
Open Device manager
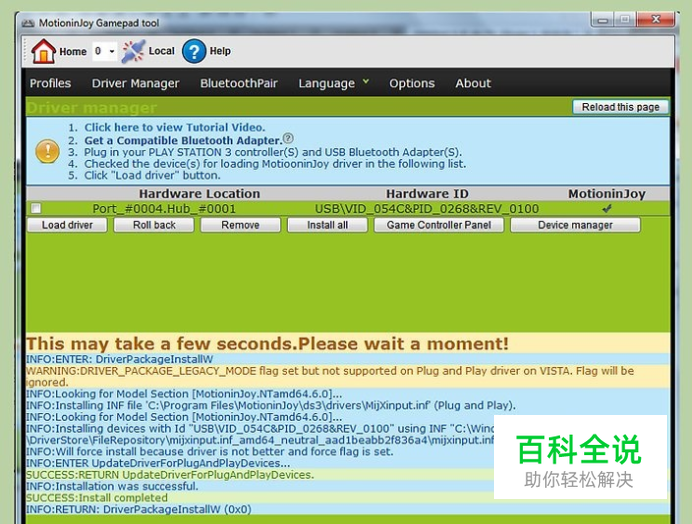coord(575,225)
